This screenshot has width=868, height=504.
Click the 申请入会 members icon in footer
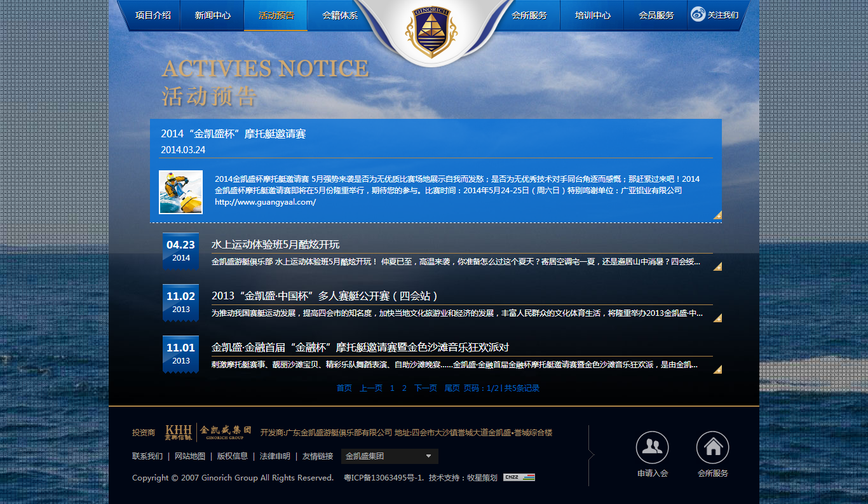[x=652, y=447]
